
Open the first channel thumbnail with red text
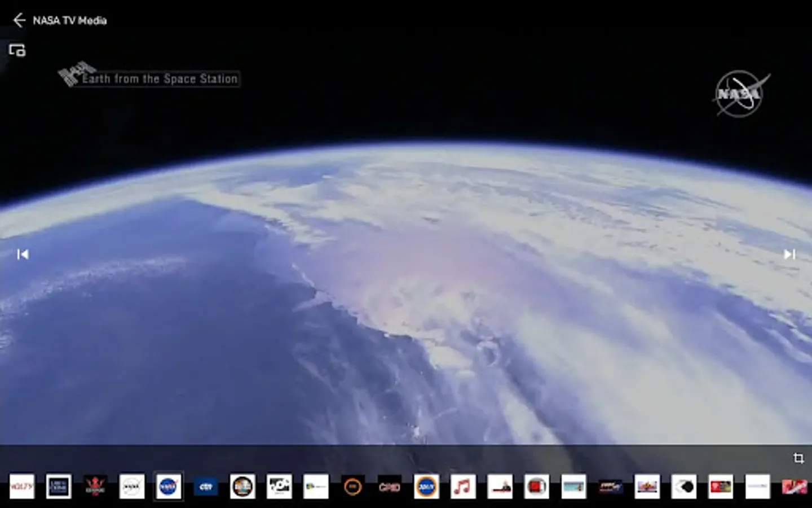pos(22,486)
